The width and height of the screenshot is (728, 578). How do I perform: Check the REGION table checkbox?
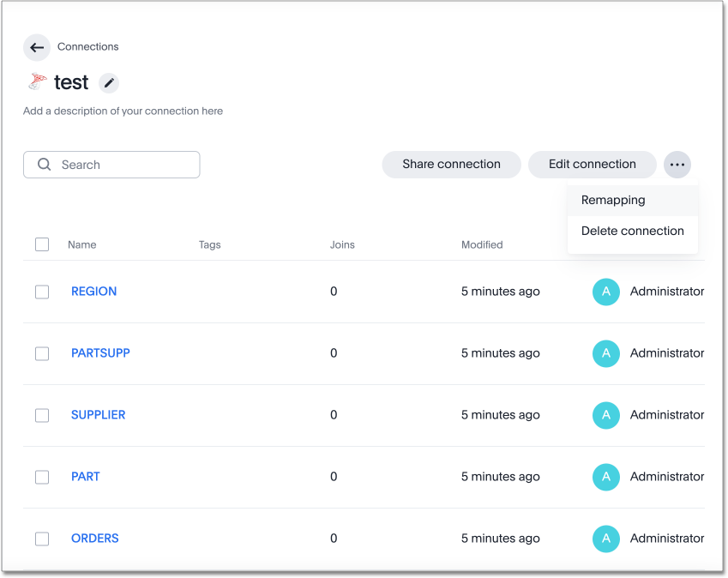(42, 292)
